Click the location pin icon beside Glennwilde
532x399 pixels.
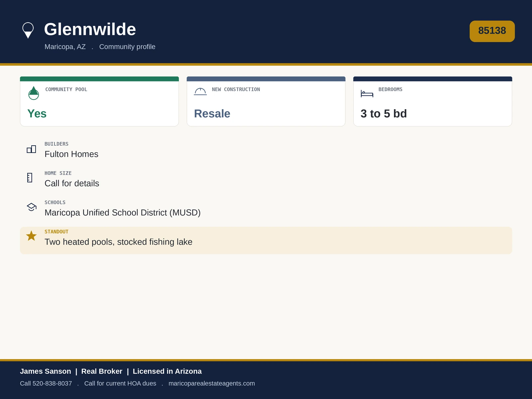(x=28, y=31)
